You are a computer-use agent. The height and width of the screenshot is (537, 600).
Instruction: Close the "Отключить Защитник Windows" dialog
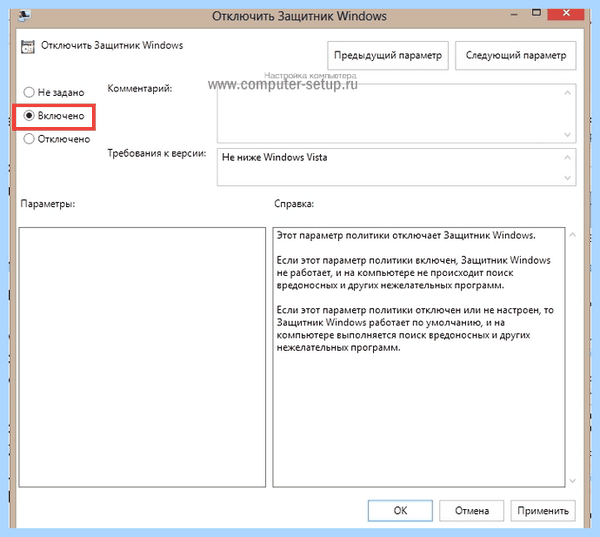click(566, 13)
